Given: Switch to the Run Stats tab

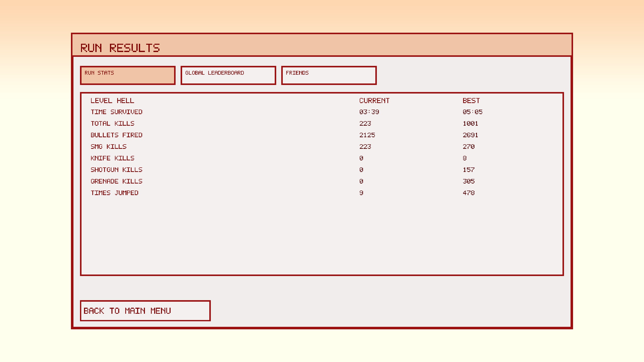Looking at the screenshot, I should (x=128, y=75).
